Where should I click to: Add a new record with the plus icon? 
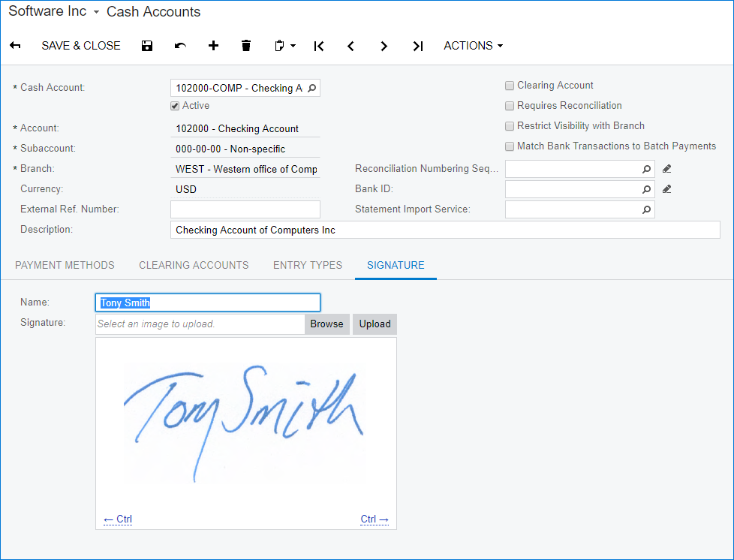[x=213, y=46]
